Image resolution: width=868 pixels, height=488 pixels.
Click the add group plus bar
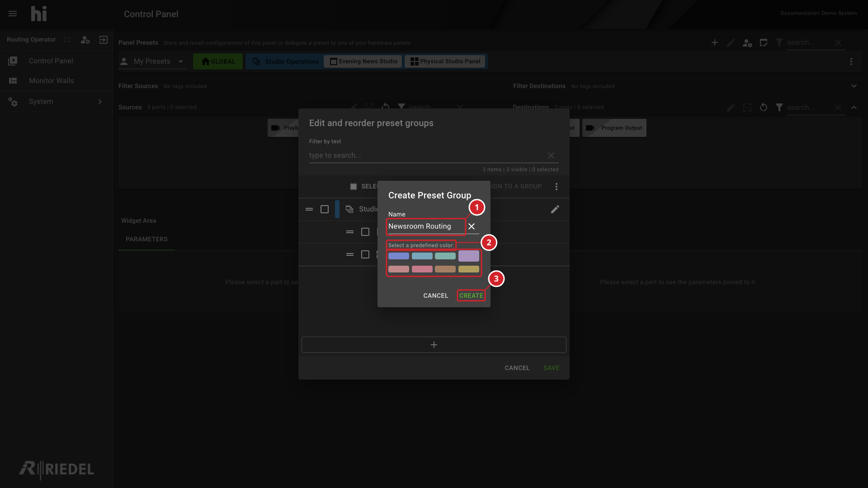(434, 345)
